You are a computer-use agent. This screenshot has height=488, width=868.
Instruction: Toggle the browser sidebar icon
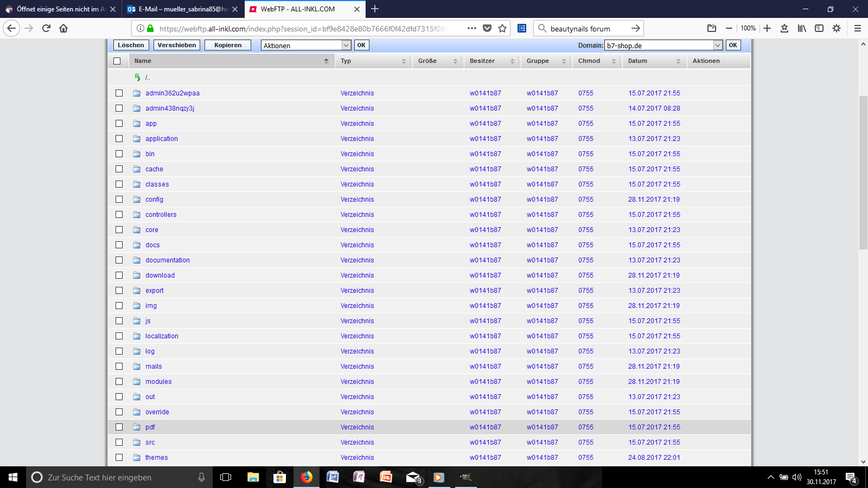click(x=819, y=28)
